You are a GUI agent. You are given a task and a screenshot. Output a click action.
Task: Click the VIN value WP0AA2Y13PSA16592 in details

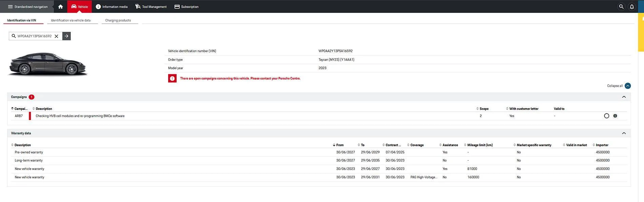pos(336,51)
